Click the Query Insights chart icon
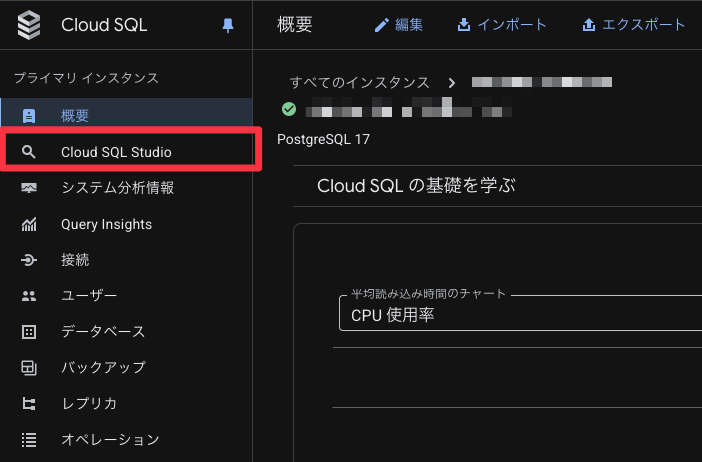The height and width of the screenshot is (462, 702). coord(29,224)
